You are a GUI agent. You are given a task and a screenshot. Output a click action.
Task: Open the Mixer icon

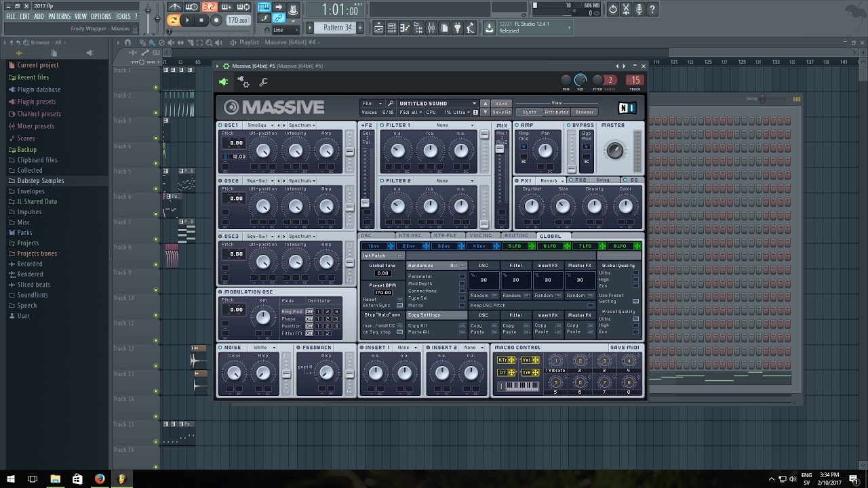click(431, 28)
